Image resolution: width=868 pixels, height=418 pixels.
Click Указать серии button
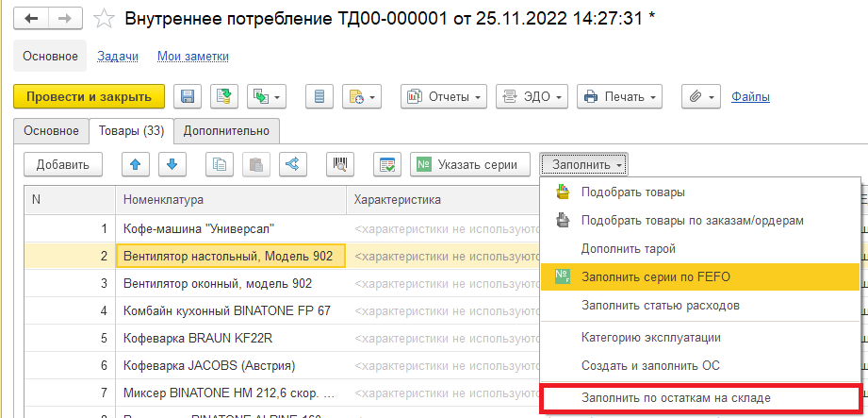pos(470,164)
